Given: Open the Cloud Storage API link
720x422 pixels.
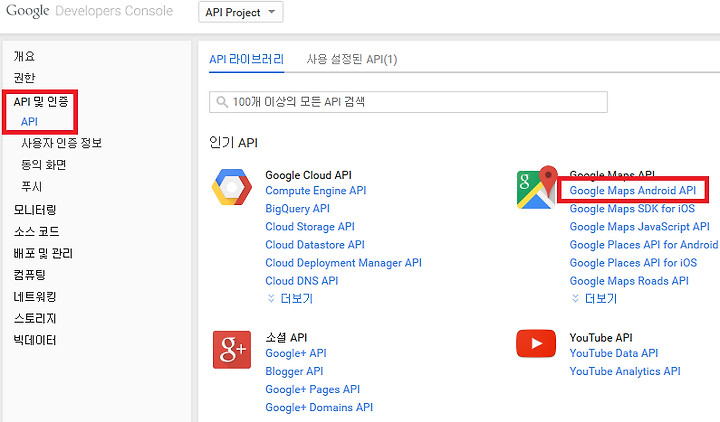Looking at the screenshot, I should click(310, 226).
